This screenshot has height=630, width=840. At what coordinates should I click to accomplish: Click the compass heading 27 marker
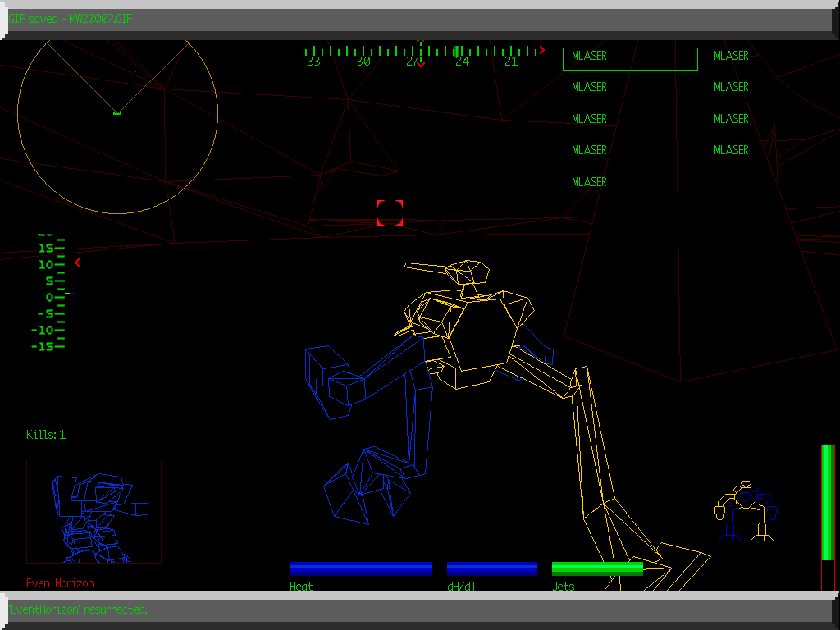click(x=413, y=62)
